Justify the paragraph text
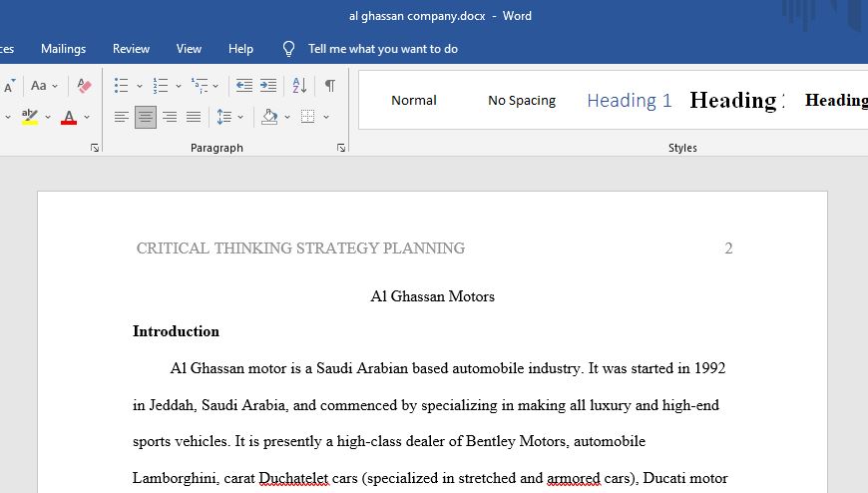 coord(194,117)
